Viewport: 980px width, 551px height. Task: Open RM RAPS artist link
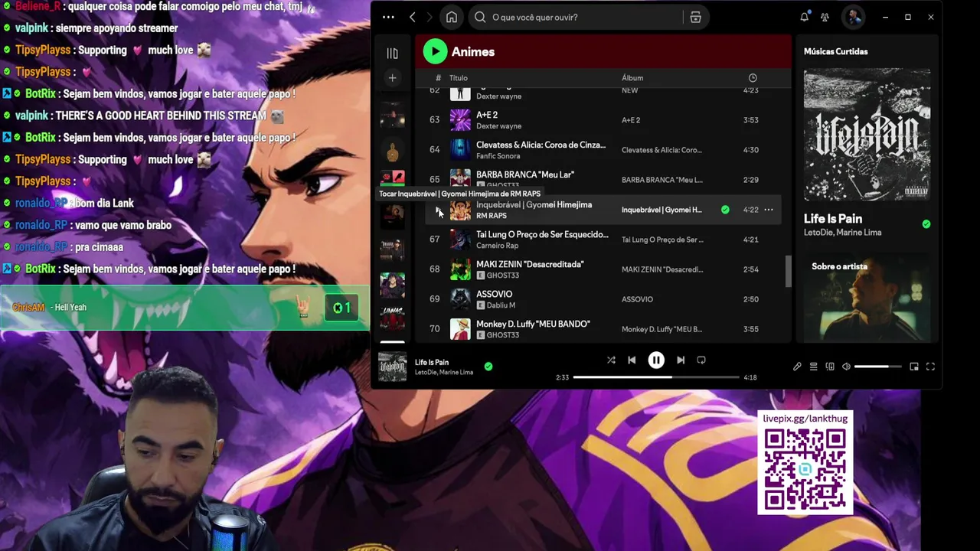tap(491, 216)
